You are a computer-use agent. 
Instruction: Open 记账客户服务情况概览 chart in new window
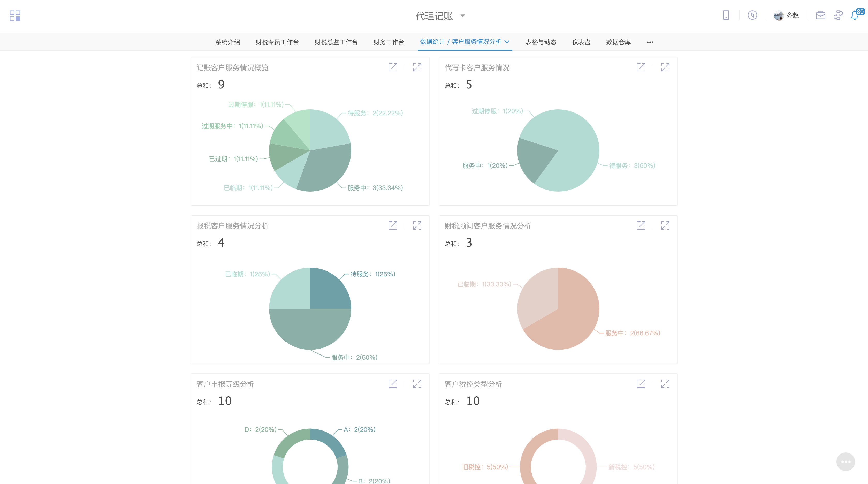point(393,67)
